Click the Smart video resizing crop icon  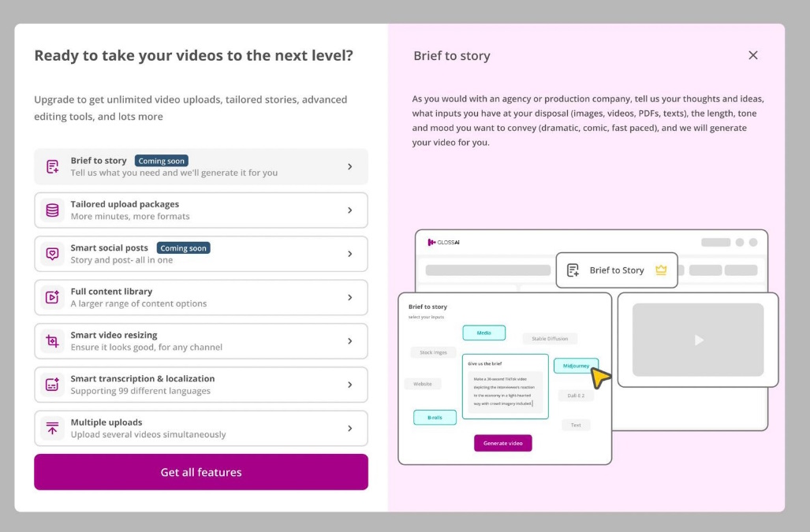point(52,341)
